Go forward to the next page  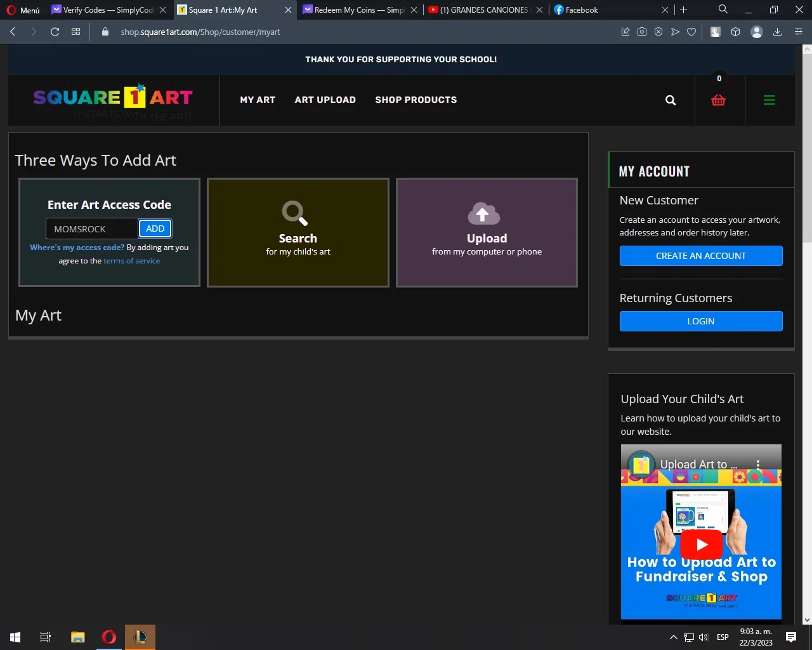point(34,32)
